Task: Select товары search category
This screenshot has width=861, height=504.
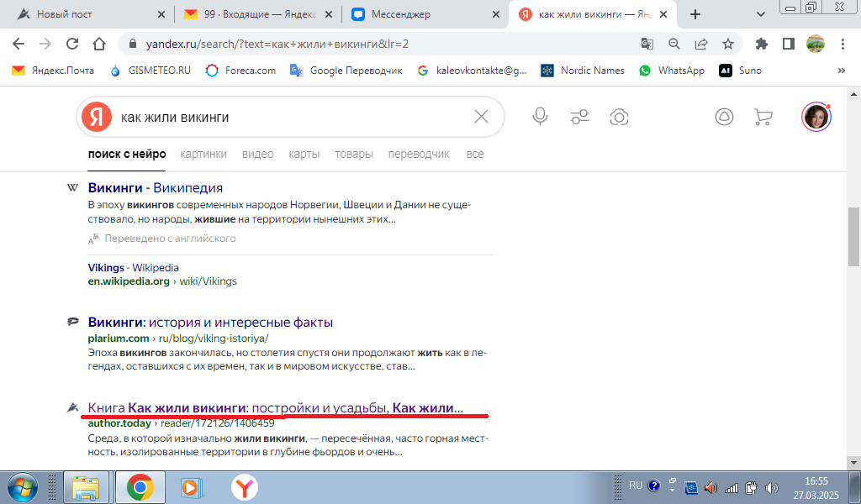Action: coord(354,154)
